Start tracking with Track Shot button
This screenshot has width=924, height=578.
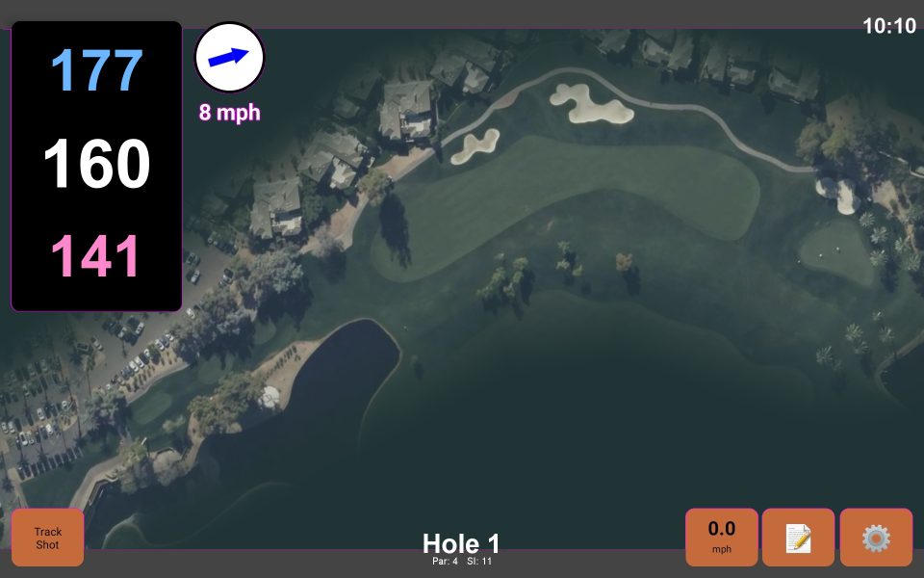48,538
